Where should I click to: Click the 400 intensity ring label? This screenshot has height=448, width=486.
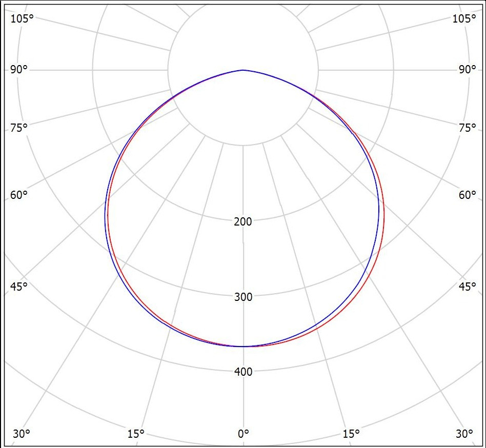tap(243, 372)
